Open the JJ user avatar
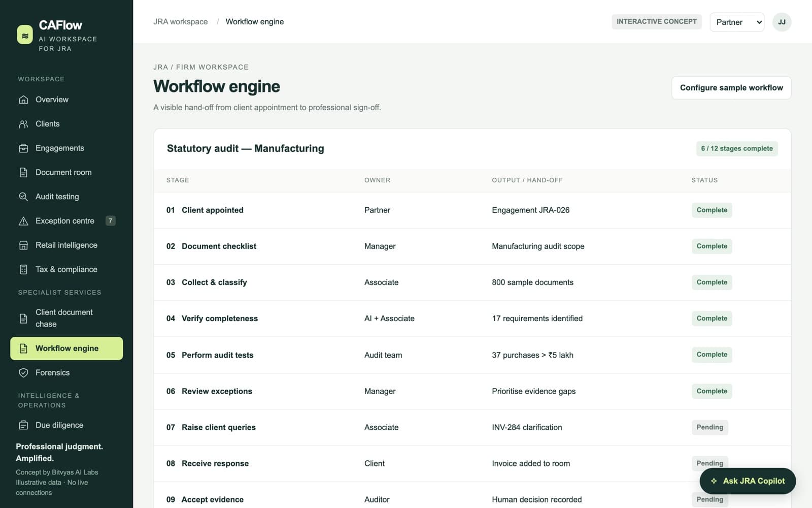 pos(782,22)
